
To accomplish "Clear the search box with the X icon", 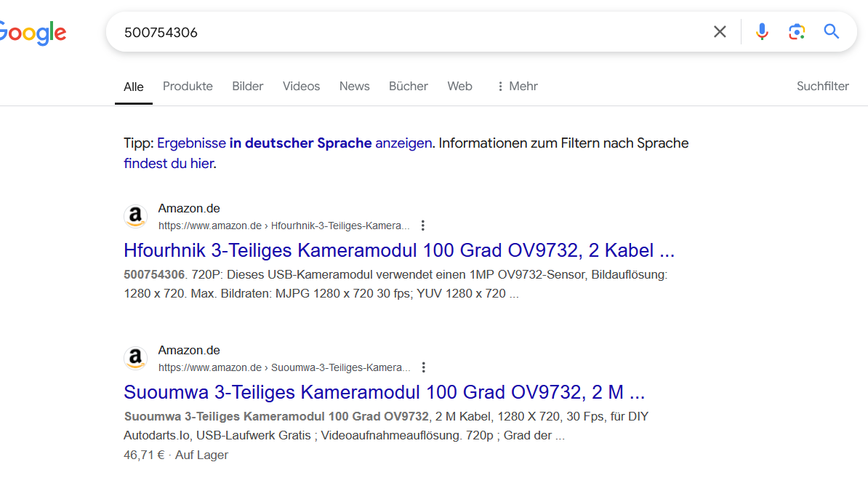I will (720, 32).
